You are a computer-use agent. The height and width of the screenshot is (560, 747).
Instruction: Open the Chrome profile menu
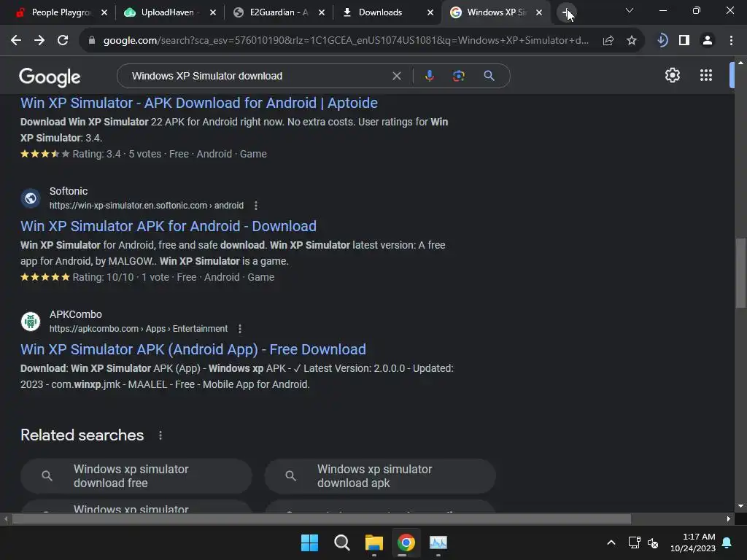tap(708, 41)
